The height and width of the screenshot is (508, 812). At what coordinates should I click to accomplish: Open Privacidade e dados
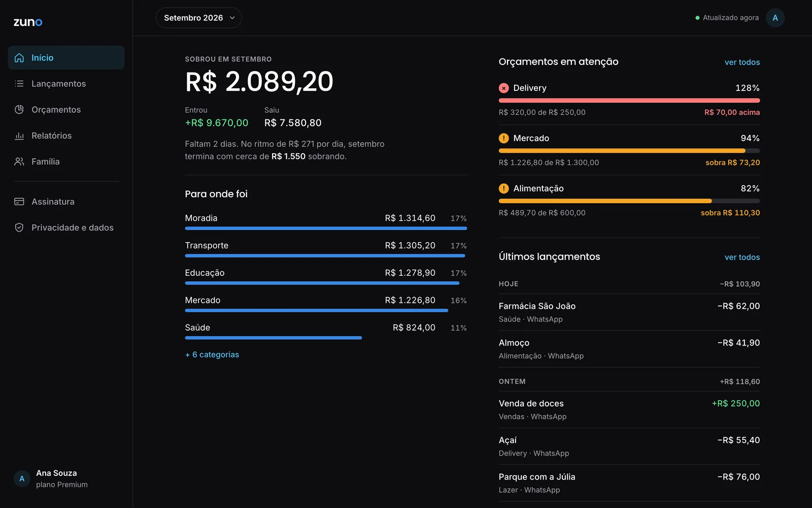[66, 228]
